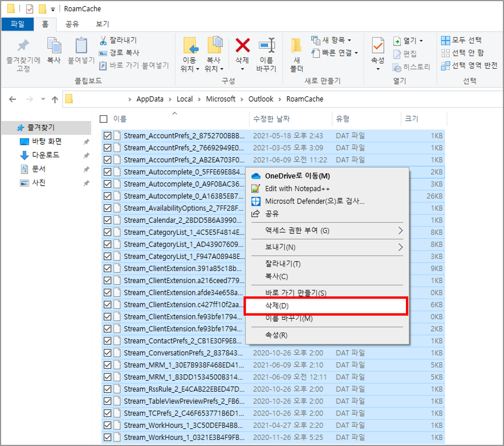The height and width of the screenshot is (446, 504).
Task: Open the quick access toolbar customize arrow
Action: point(53,9)
